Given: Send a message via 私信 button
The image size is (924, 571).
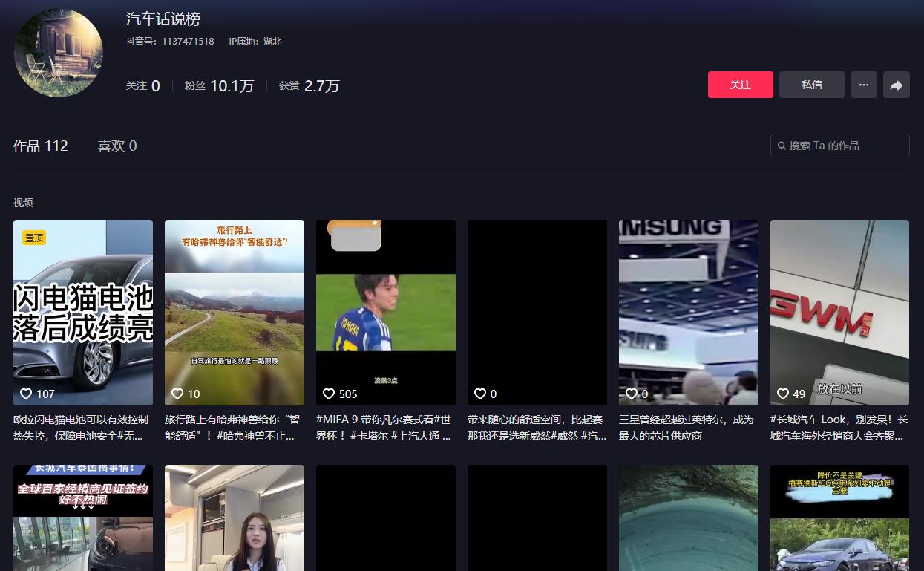Looking at the screenshot, I should [x=812, y=85].
